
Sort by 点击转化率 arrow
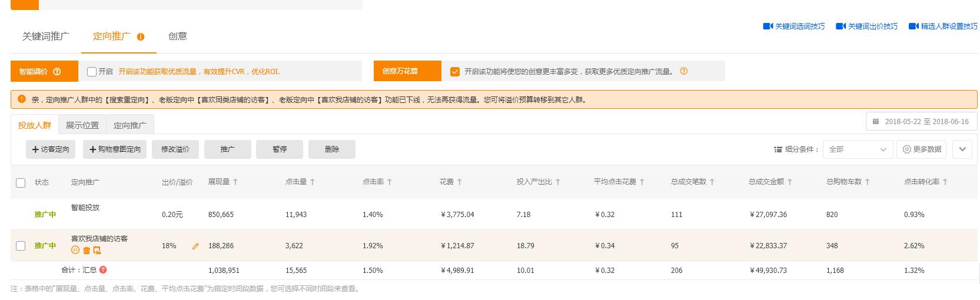[945, 182]
